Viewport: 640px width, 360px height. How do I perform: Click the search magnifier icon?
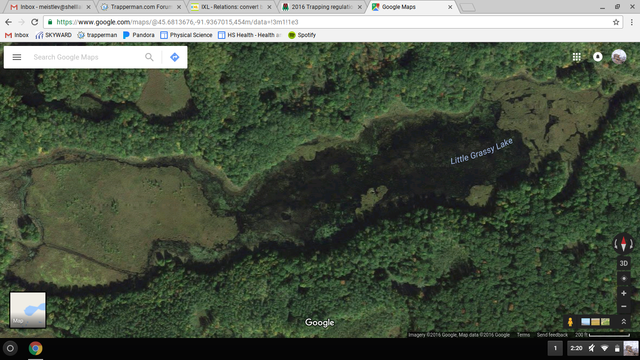149,57
